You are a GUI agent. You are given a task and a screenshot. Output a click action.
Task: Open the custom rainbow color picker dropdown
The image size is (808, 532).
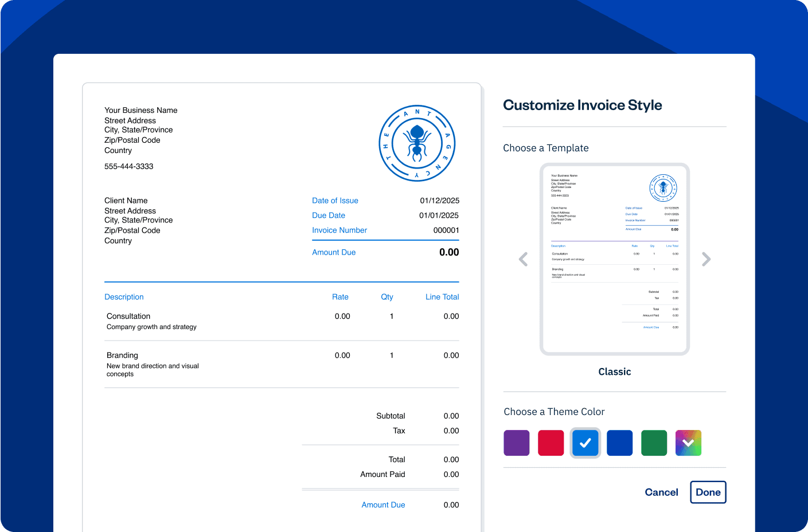(688, 443)
